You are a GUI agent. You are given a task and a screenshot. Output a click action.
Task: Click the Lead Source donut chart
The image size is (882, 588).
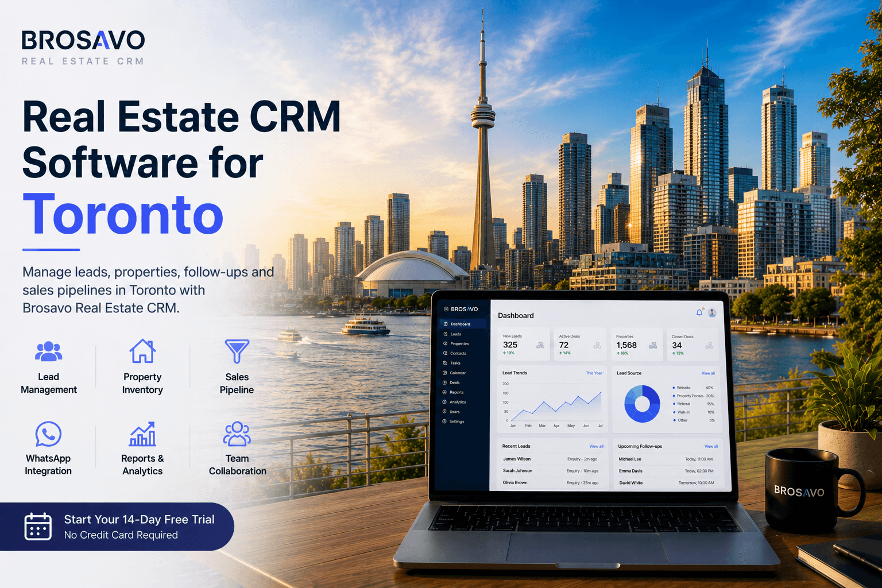(x=642, y=404)
